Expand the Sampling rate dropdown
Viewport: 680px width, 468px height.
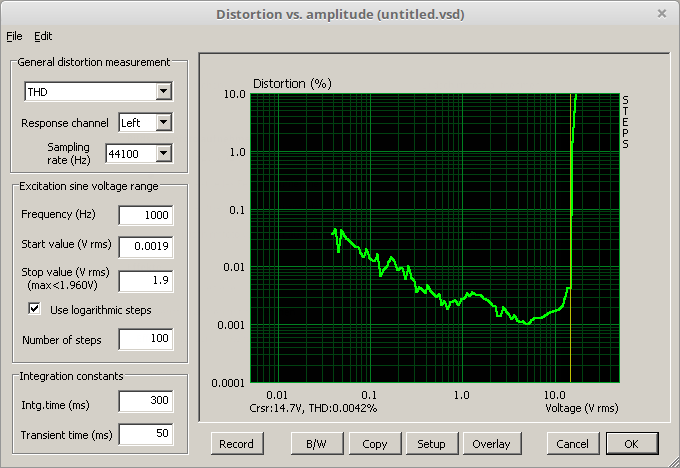click(164, 153)
